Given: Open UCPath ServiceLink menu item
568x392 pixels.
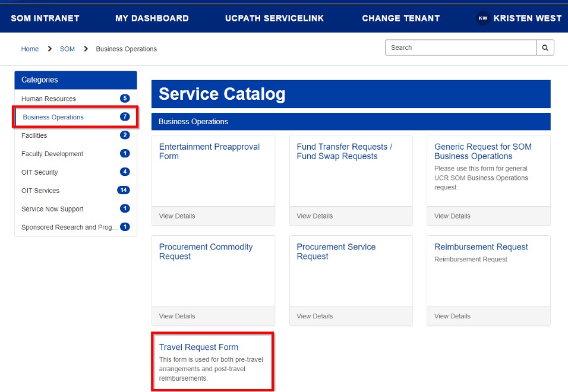Looking at the screenshot, I should point(274,18).
